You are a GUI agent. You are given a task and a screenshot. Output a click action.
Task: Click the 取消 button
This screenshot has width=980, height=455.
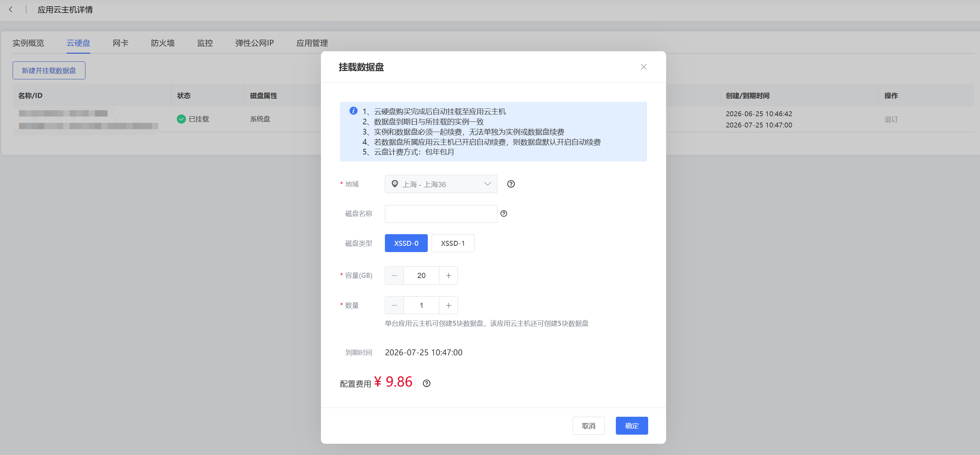pyautogui.click(x=588, y=426)
